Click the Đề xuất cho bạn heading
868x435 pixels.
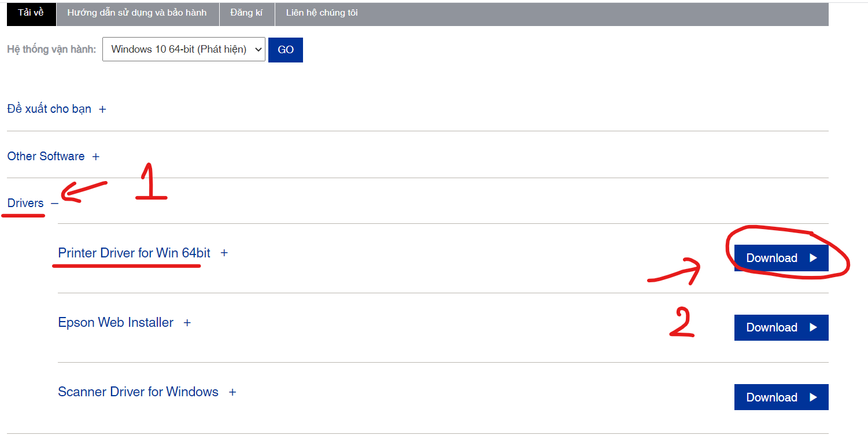(x=49, y=109)
